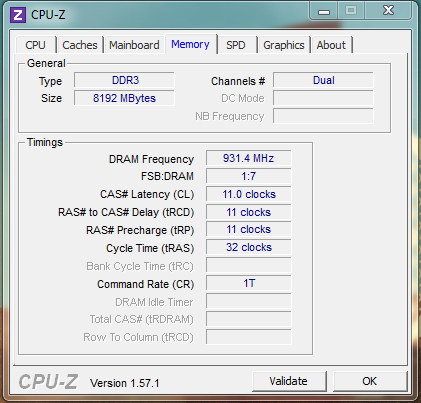421x403 pixels.
Task: Click the Version 1.57.1 text
Action: click(125, 383)
